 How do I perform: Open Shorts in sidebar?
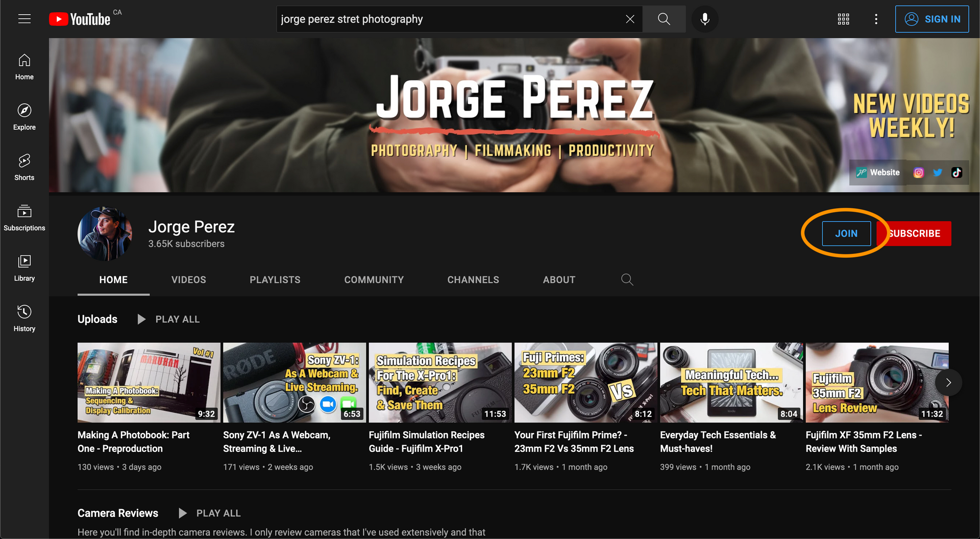tap(24, 168)
